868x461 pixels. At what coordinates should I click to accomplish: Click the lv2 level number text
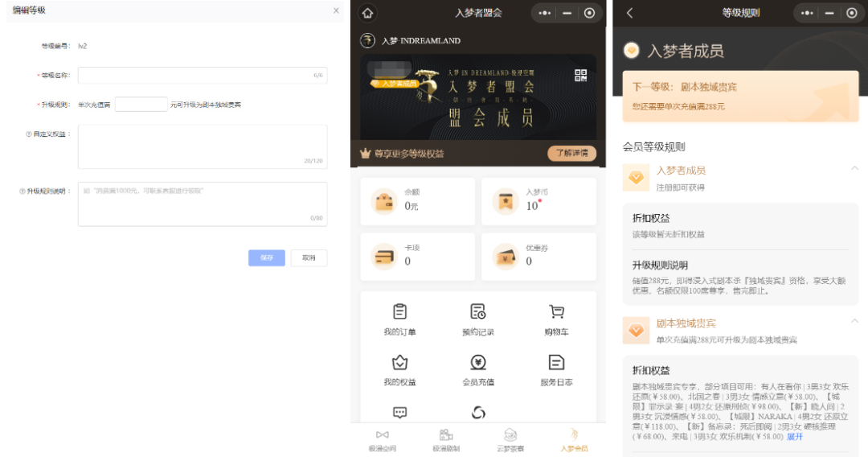pos(83,46)
